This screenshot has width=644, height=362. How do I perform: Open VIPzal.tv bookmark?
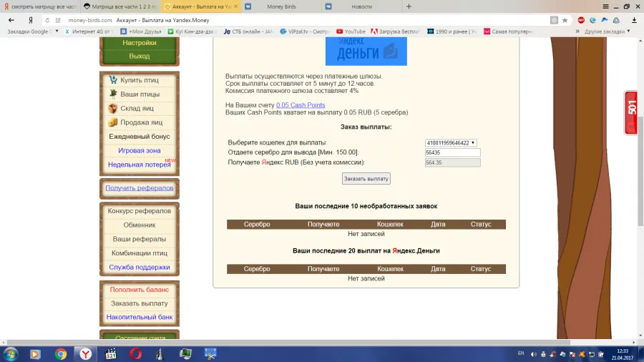pos(305,31)
